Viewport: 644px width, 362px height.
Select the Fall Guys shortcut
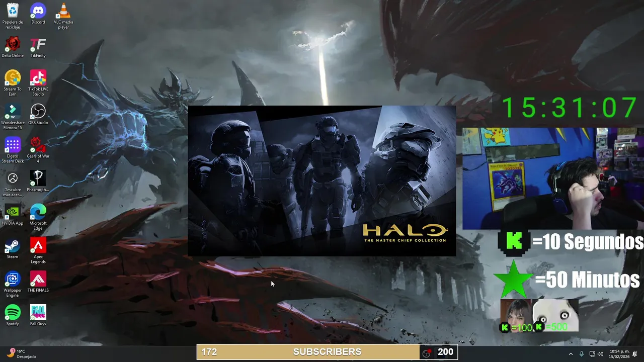(38, 315)
